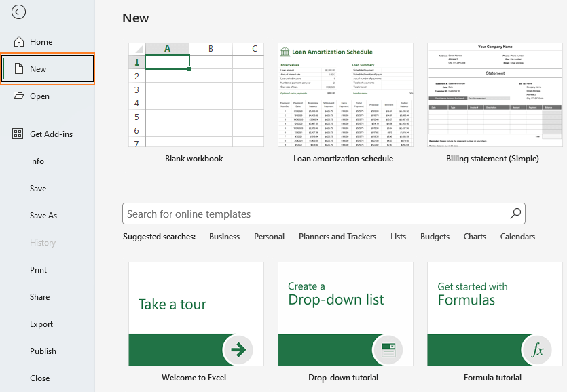
Task: Click the fx icon on Formulas card
Action: (537, 350)
